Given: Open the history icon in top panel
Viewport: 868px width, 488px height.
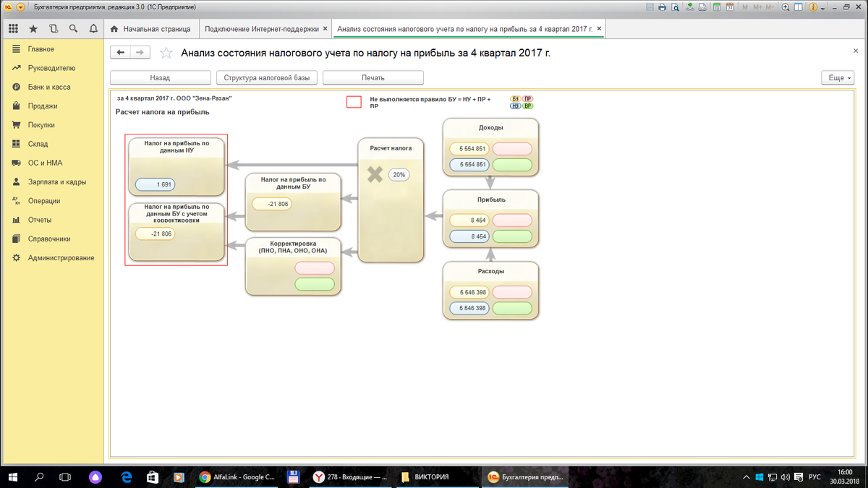Looking at the screenshot, I should click(x=54, y=29).
